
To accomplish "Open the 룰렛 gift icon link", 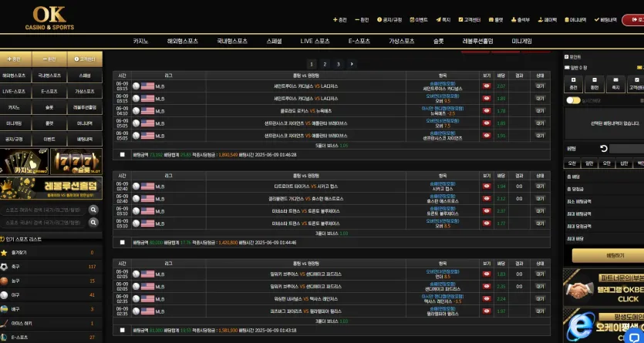I will (x=496, y=20).
